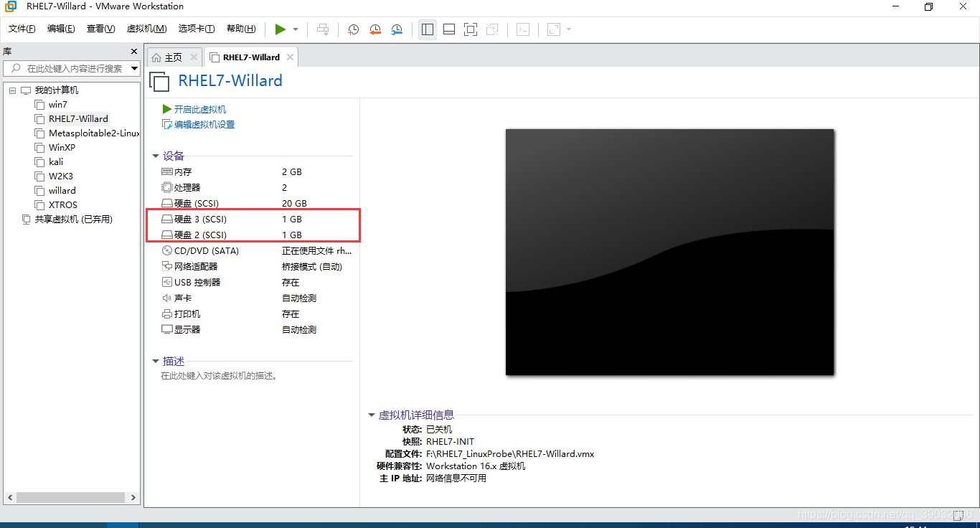Image resolution: width=980 pixels, height=528 pixels.
Task: Take a snapshot using the clock-plus icon
Action: click(x=354, y=29)
